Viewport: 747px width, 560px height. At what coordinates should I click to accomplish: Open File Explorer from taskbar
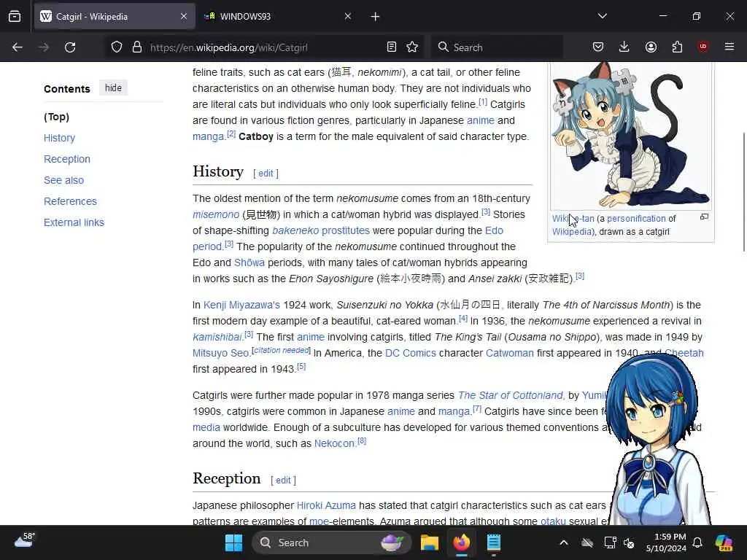pos(429,542)
